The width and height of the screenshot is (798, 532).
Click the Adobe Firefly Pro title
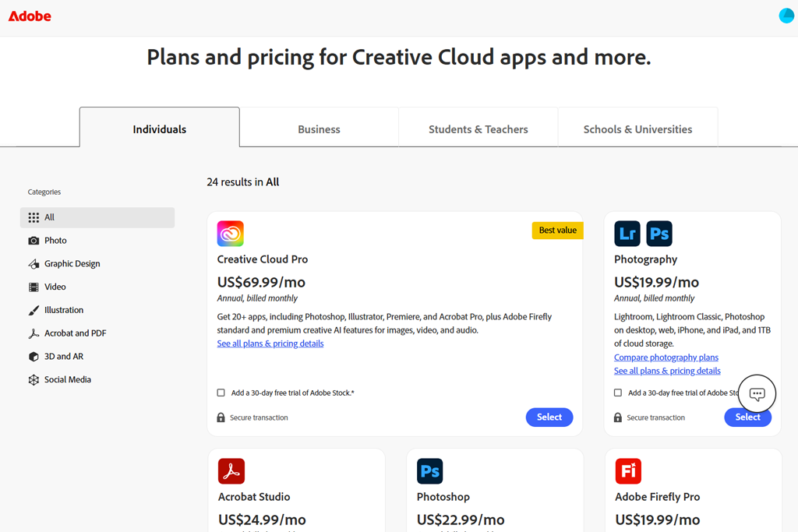pyautogui.click(x=658, y=497)
